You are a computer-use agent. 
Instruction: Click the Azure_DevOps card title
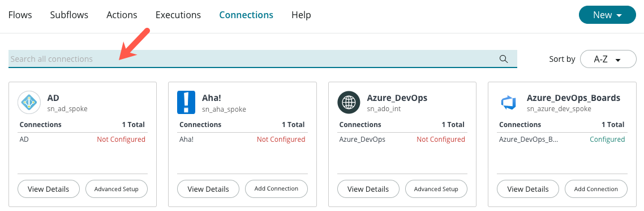tap(397, 98)
